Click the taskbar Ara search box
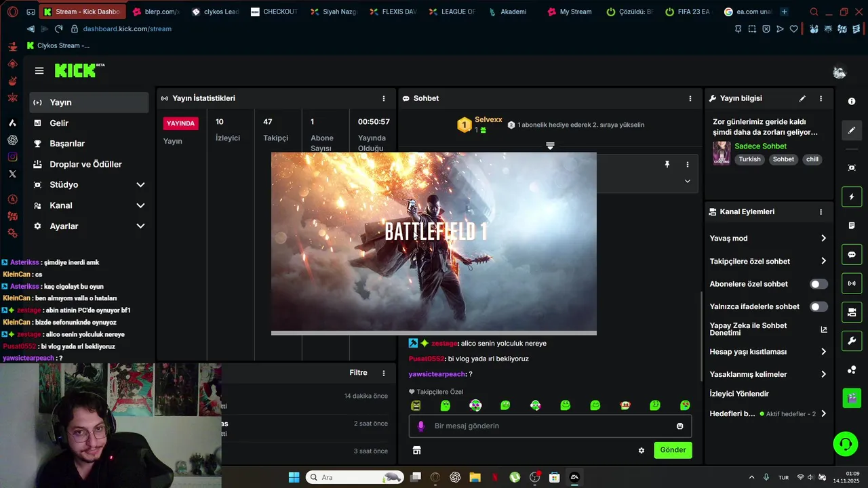868x488 pixels. pyautogui.click(x=355, y=477)
